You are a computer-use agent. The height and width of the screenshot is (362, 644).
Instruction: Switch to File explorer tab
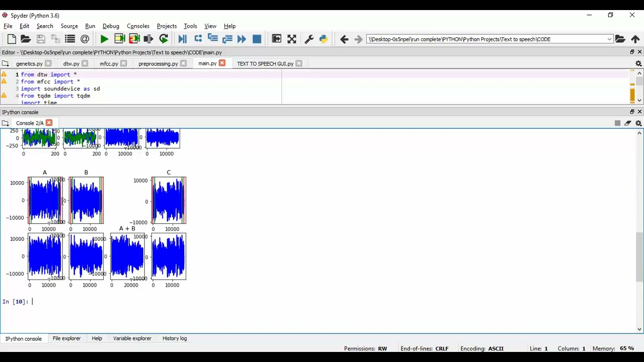(x=66, y=338)
